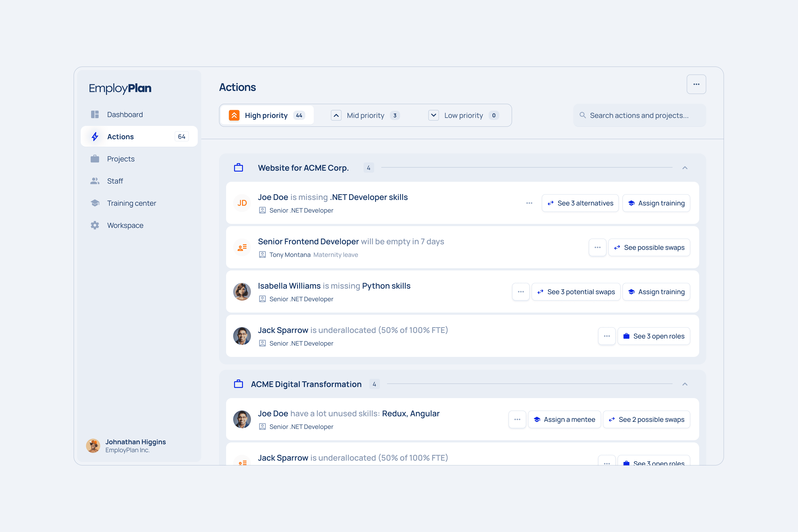Open the Dashboard sidebar item
Screen dimensions: 798x532
point(125,114)
